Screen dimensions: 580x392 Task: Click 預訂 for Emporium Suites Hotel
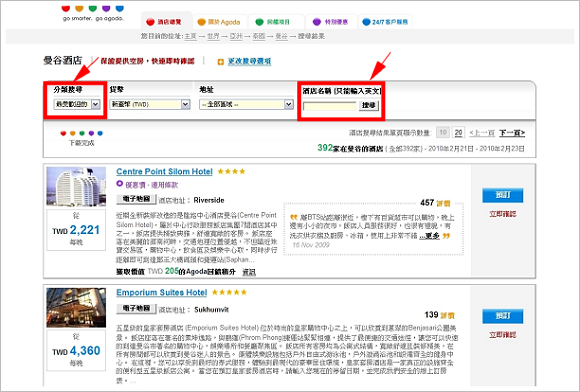(x=502, y=316)
